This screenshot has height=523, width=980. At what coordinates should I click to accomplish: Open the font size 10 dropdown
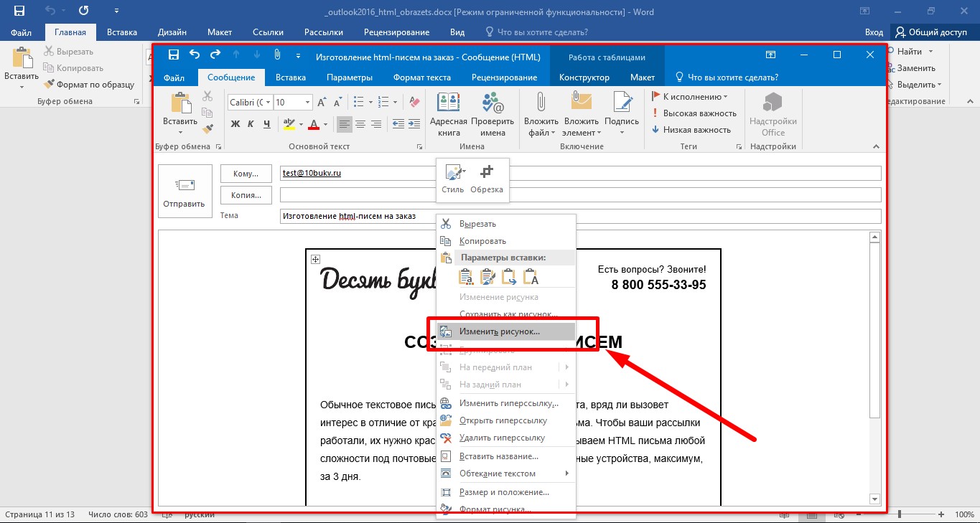point(307,103)
